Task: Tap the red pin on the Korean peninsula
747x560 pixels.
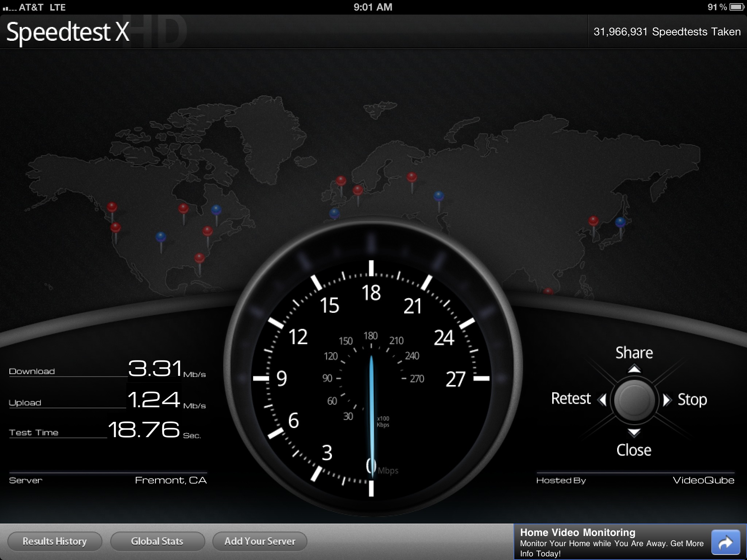Action: [593, 221]
